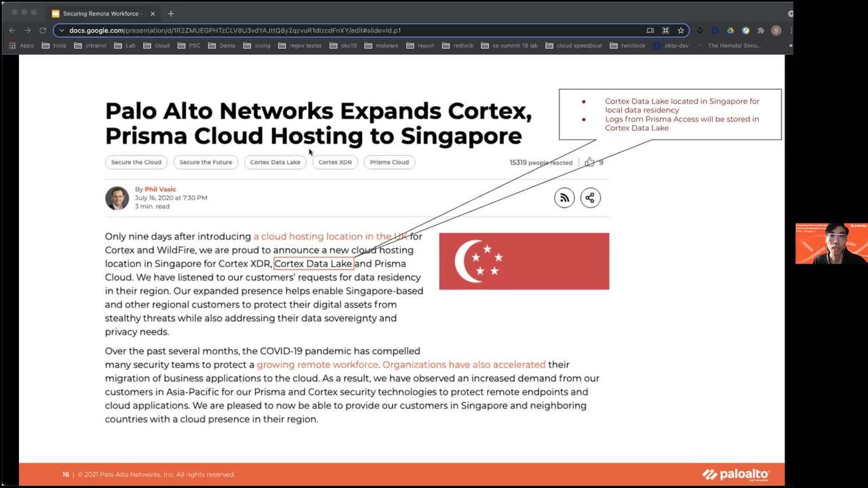Click the Singapore flag image

pyautogui.click(x=524, y=261)
